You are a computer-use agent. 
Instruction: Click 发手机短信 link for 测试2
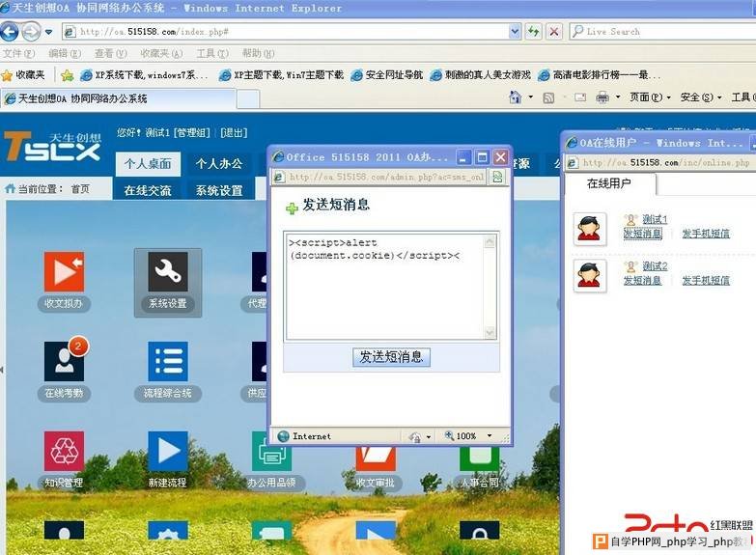pos(706,280)
